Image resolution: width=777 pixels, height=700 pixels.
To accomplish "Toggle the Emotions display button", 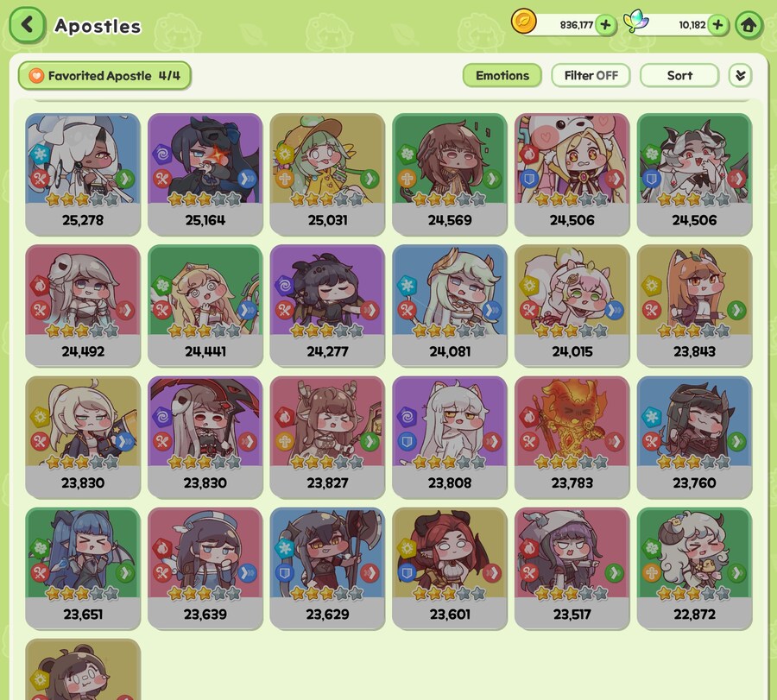I will coord(502,75).
